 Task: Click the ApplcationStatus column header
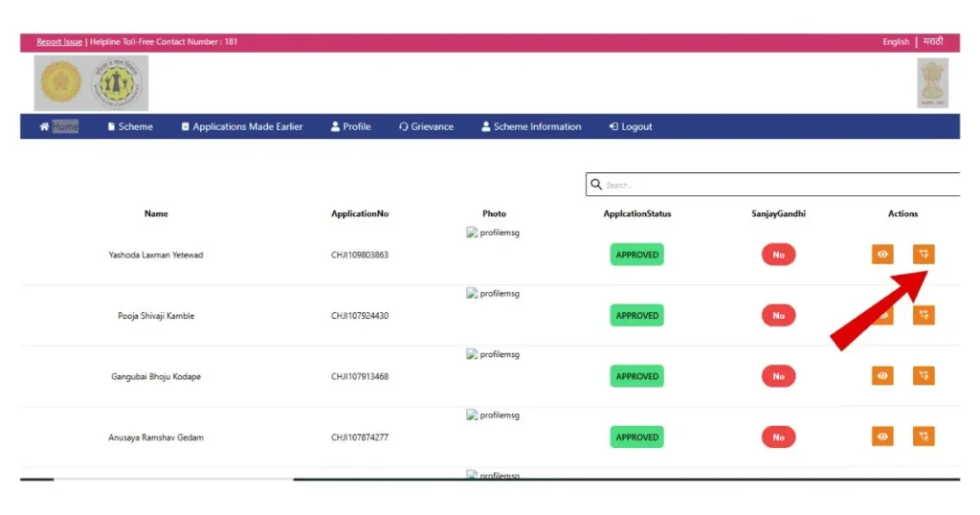point(636,213)
